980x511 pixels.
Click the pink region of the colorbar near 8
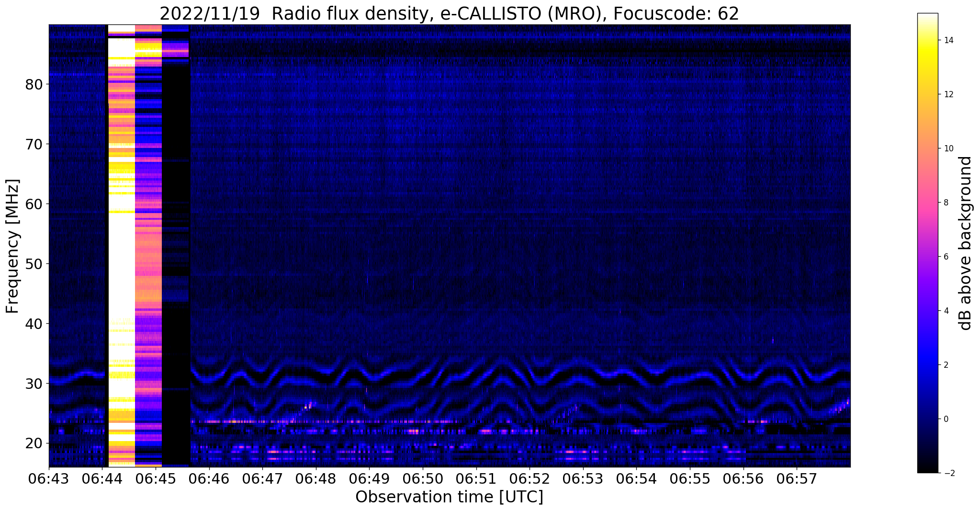pos(927,203)
